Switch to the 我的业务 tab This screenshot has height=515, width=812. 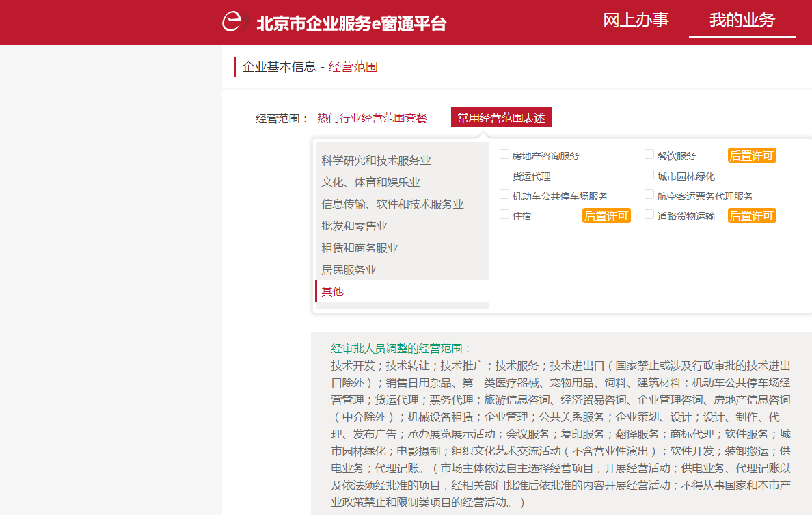742,20
